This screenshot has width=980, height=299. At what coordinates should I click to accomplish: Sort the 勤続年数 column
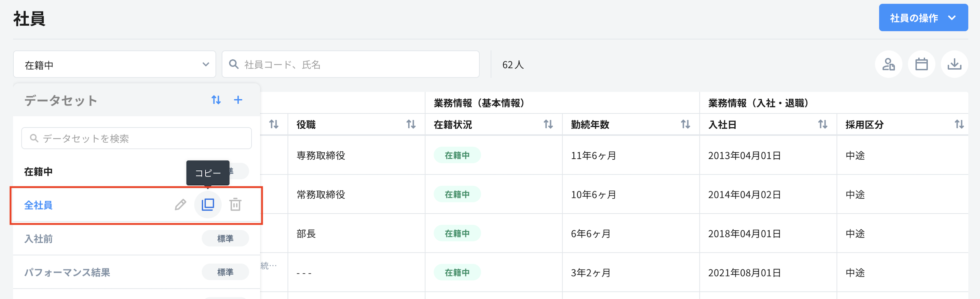click(x=685, y=124)
